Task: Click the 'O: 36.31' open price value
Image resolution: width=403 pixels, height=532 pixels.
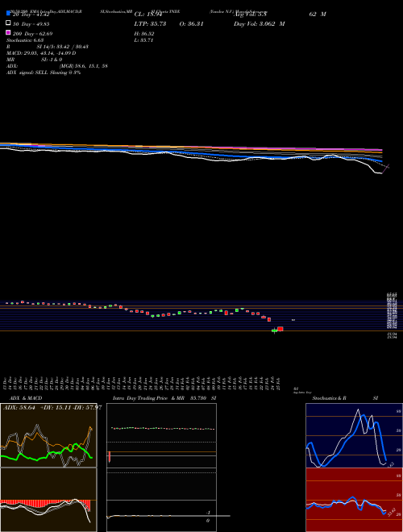Action: 191,23
